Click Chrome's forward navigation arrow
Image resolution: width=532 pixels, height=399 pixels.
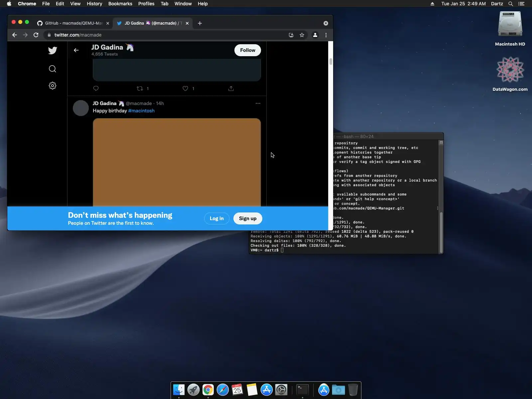click(x=25, y=35)
